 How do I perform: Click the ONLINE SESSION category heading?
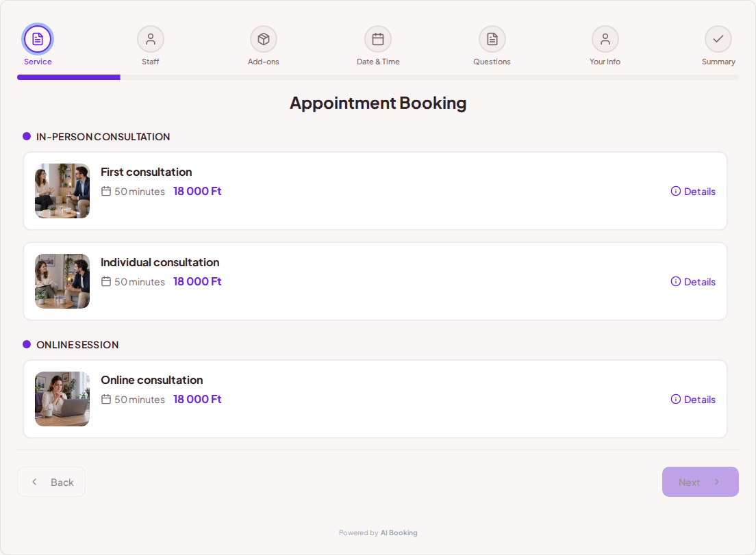[x=77, y=345]
